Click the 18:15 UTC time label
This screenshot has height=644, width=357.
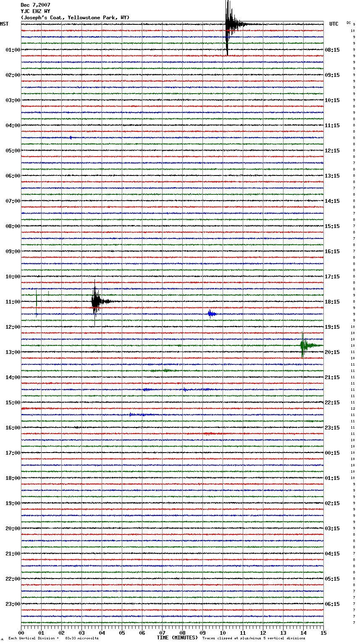[x=332, y=301]
